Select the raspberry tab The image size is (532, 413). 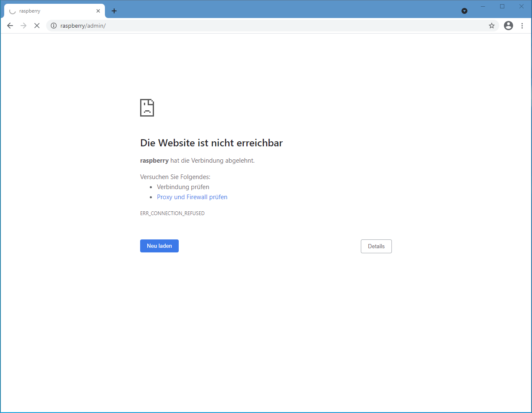point(50,11)
